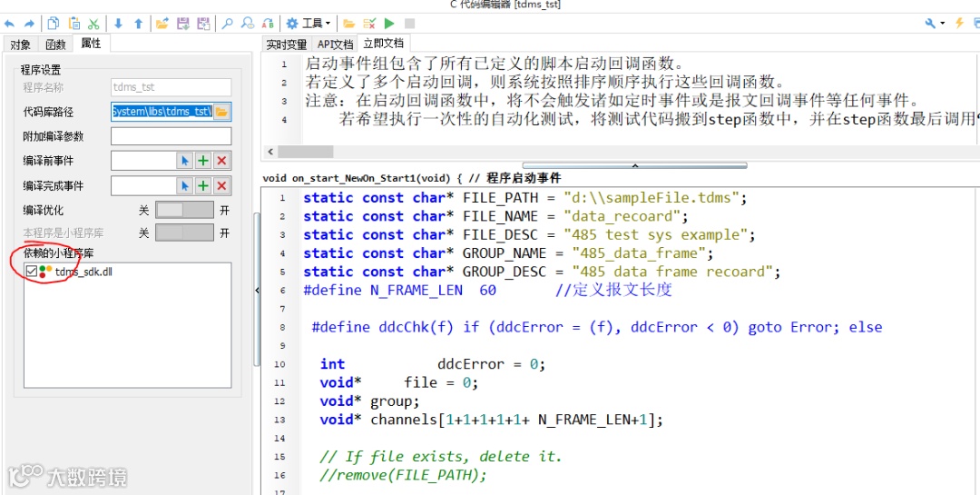The width and height of the screenshot is (980, 495).
Task: Click green plus for 编译完成事件
Action: pos(202,186)
